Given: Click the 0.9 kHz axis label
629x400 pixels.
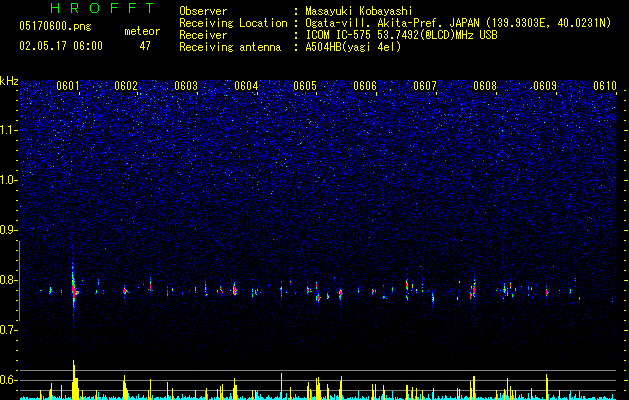Looking at the screenshot, I should [9, 230].
